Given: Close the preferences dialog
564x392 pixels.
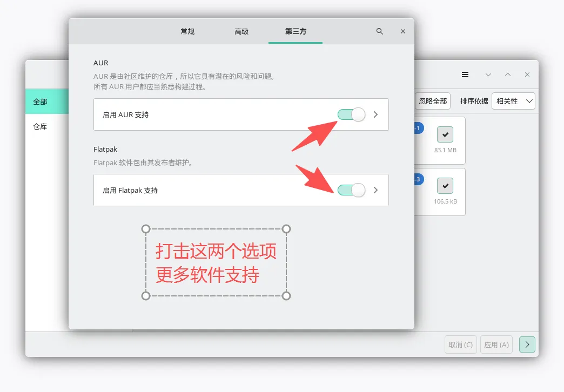Looking at the screenshot, I should click(x=403, y=31).
